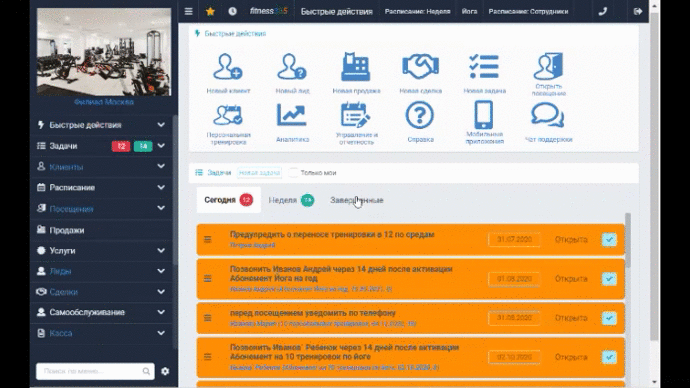Create a new client (Новый клиент)

coord(228,67)
